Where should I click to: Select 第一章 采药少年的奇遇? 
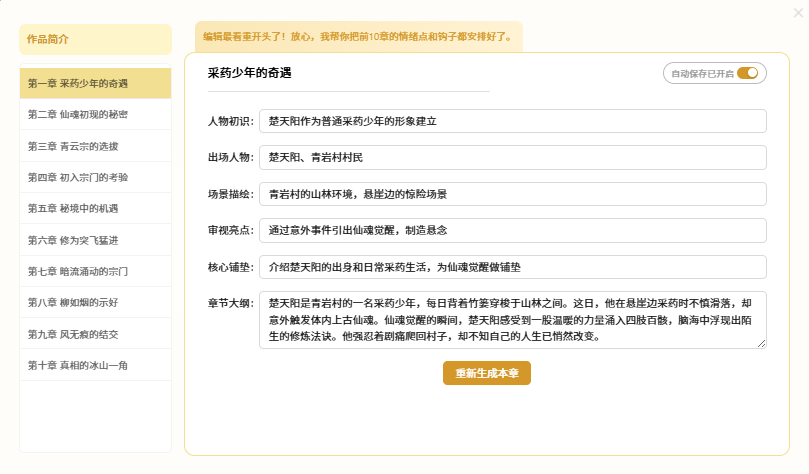coord(95,84)
